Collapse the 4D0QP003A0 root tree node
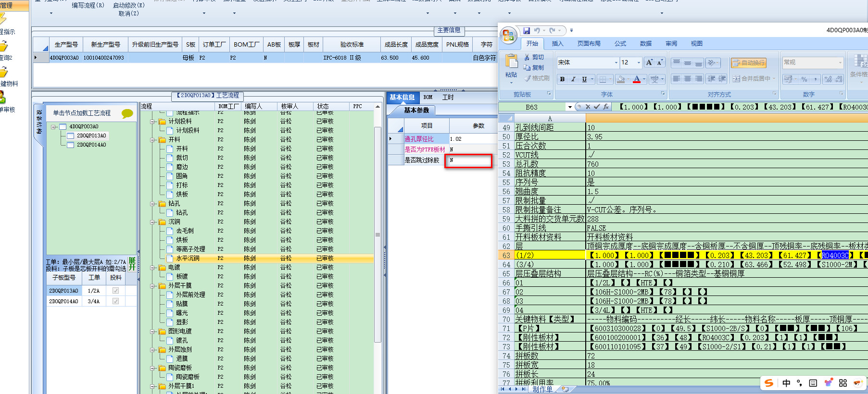Screen dimensions: 868x394 [54, 127]
